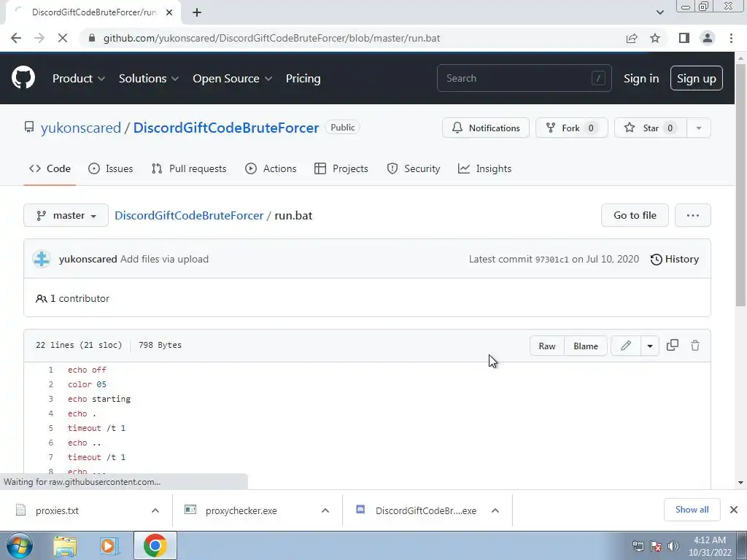Image resolution: width=747 pixels, height=560 pixels.
Task: Switch to the Actions tab
Action: tap(271, 168)
